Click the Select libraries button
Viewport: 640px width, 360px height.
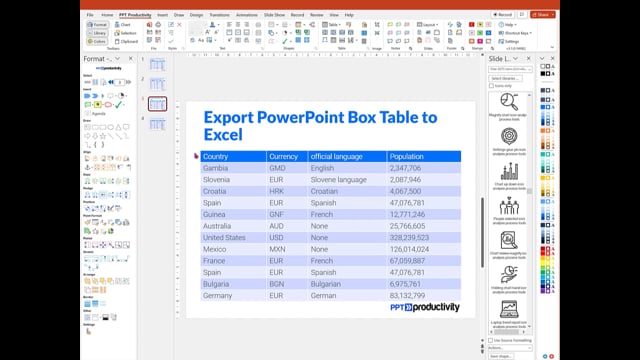(505, 78)
